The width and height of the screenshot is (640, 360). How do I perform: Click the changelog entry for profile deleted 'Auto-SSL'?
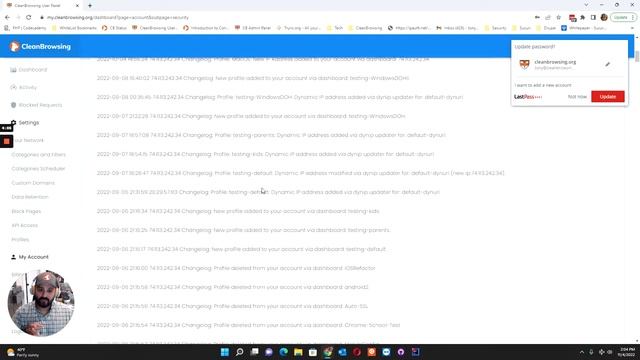click(232, 306)
